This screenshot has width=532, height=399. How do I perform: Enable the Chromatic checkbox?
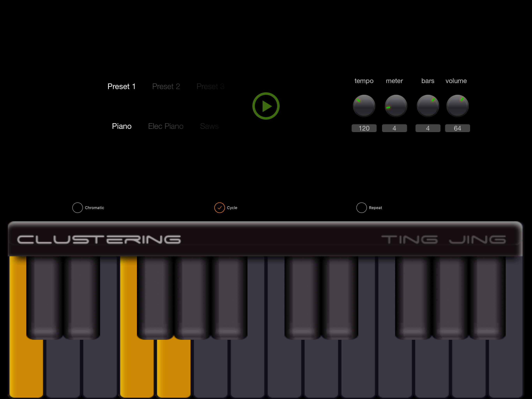78,208
